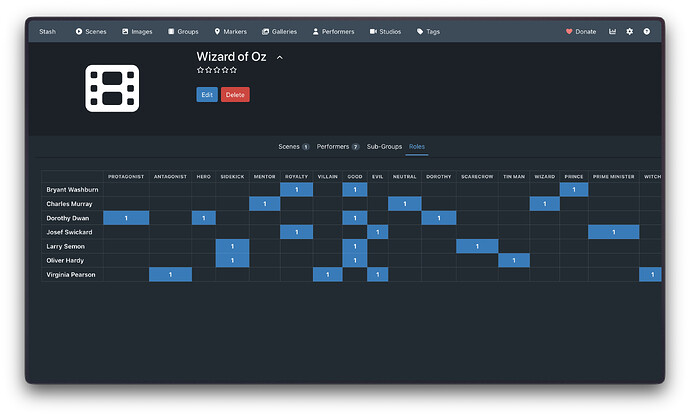Open settings gear icon
Screen dimensions: 690x416
tap(630, 32)
